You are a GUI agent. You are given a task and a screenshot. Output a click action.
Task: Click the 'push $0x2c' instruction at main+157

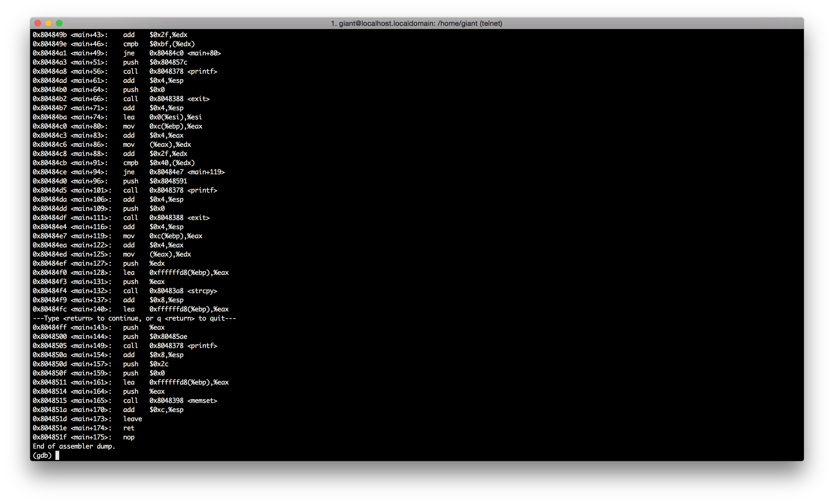(146, 364)
